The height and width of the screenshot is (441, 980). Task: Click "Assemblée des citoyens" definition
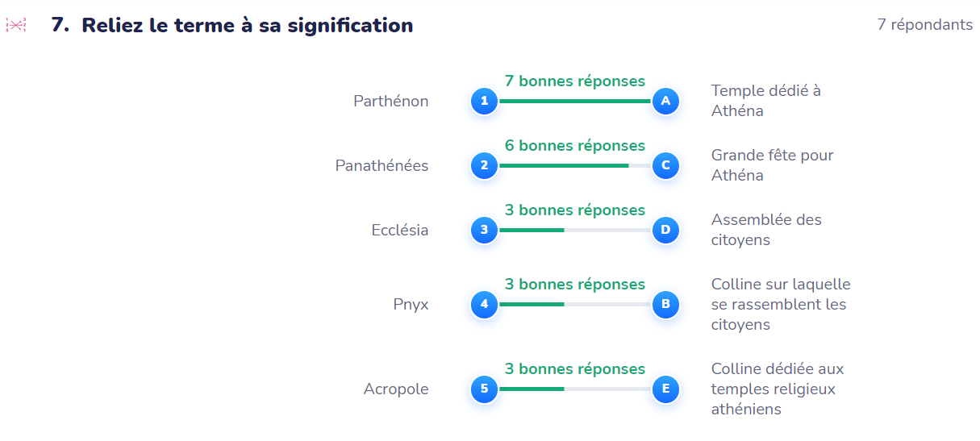[765, 230]
